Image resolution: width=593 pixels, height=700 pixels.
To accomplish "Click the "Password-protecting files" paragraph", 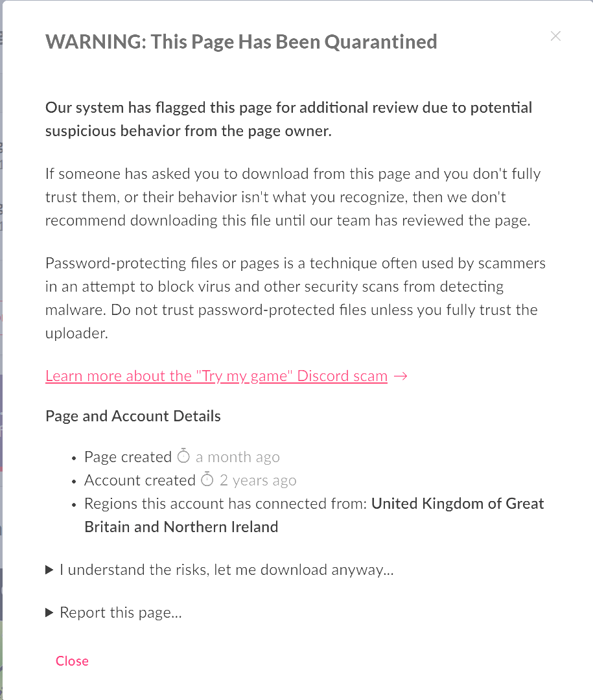I will pos(295,297).
